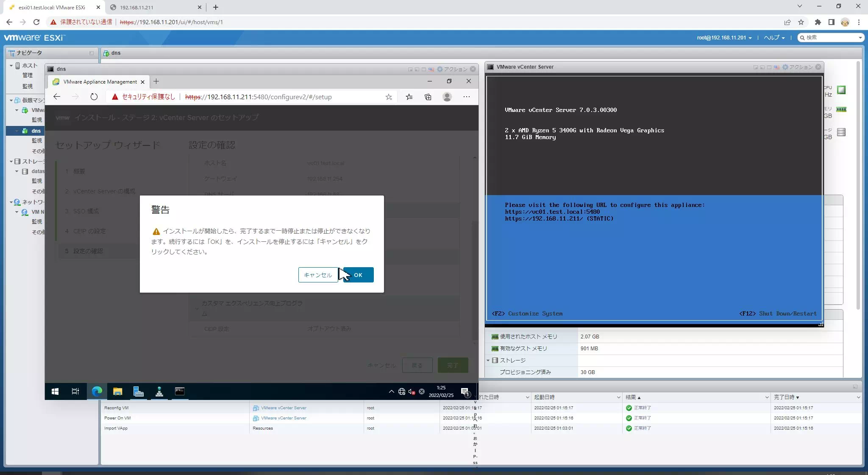Share this page via Chrome share icon
868x475 pixels.
787,22
